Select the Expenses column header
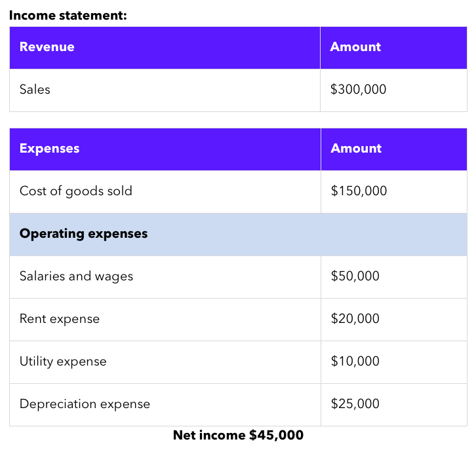This screenshot has width=476, height=450. click(x=49, y=149)
